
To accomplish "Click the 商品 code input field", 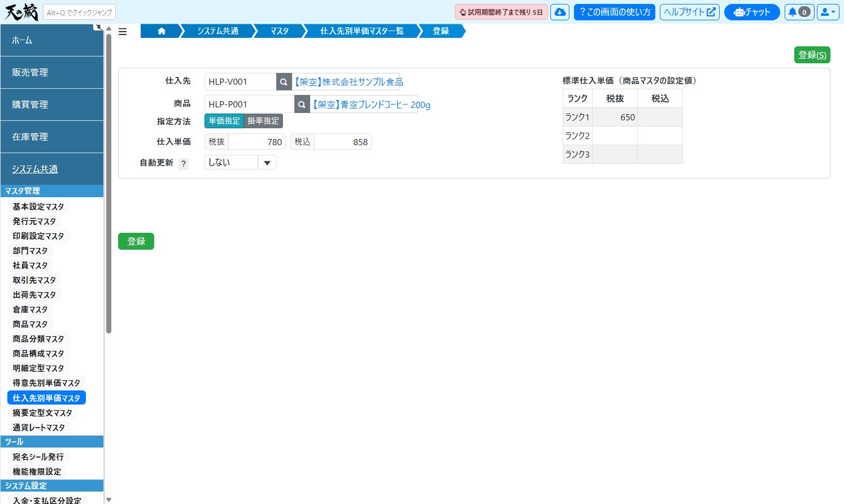I will [249, 104].
